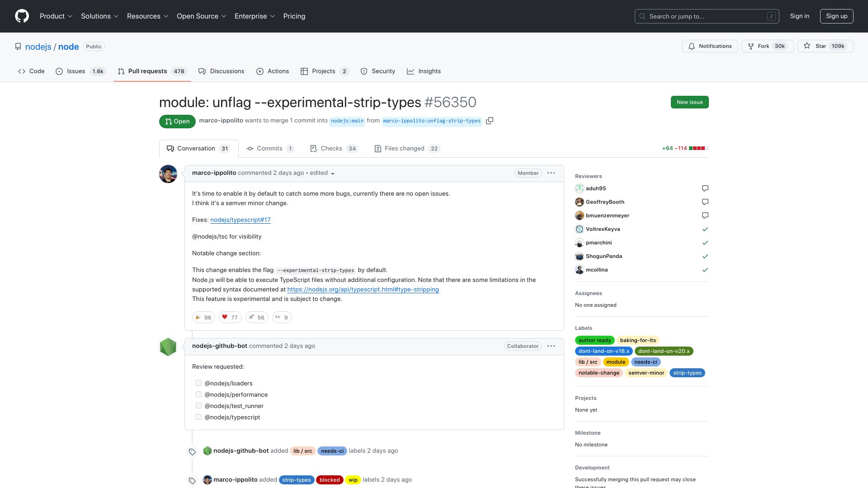Expand the Resources dropdown

[148, 16]
